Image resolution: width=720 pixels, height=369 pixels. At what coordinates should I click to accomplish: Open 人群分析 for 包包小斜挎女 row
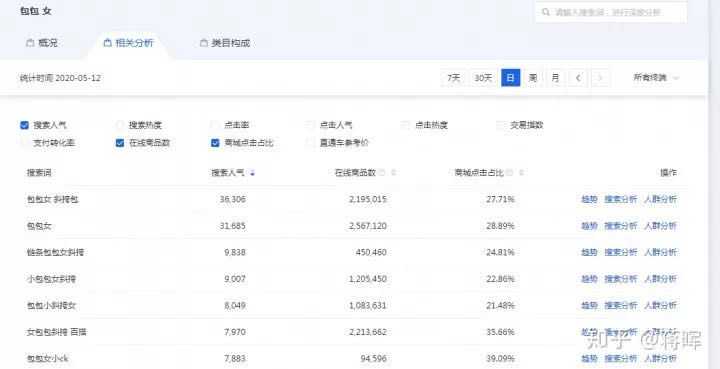(660, 306)
